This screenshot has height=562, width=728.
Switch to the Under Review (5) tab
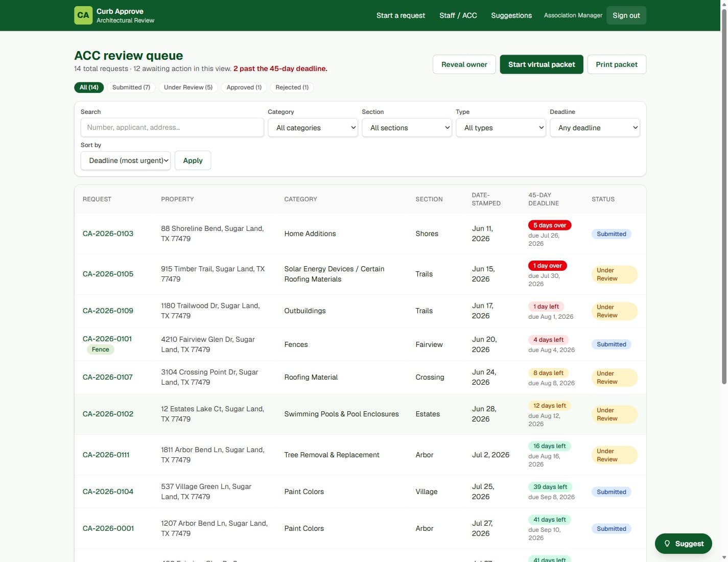[x=188, y=87]
